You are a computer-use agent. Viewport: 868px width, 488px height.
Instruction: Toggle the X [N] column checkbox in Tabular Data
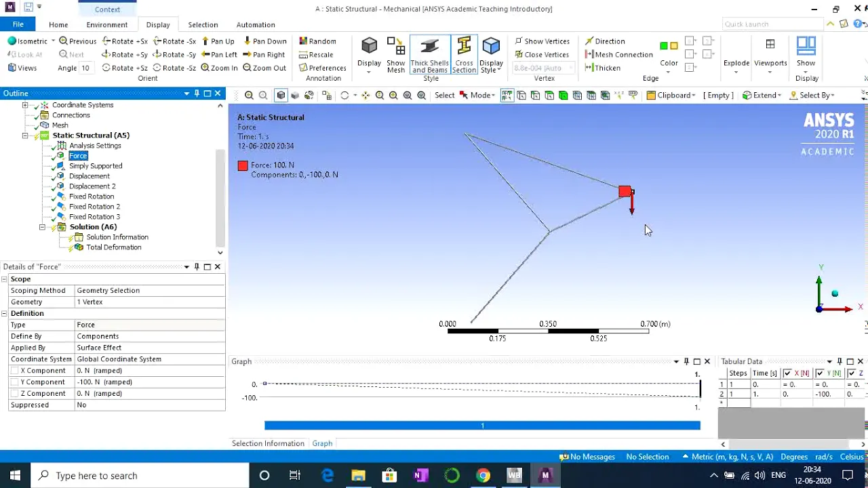point(787,373)
